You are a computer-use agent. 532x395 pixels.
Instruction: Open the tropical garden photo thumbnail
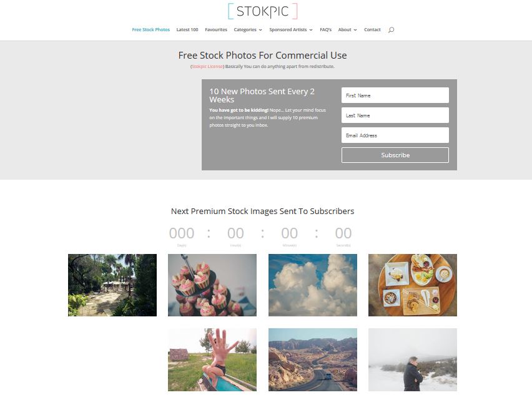pyautogui.click(x=112, y=285)
